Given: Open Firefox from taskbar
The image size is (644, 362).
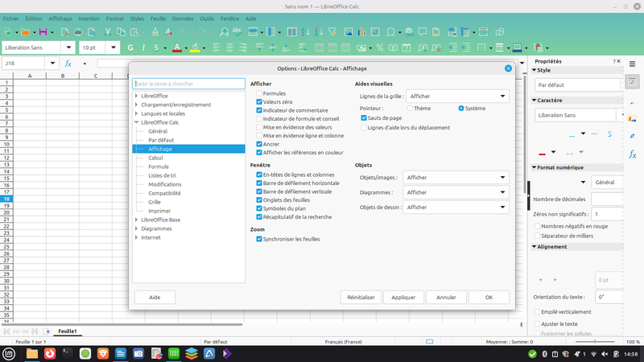Looking at the screenshot, I should (x=50, y=353).
